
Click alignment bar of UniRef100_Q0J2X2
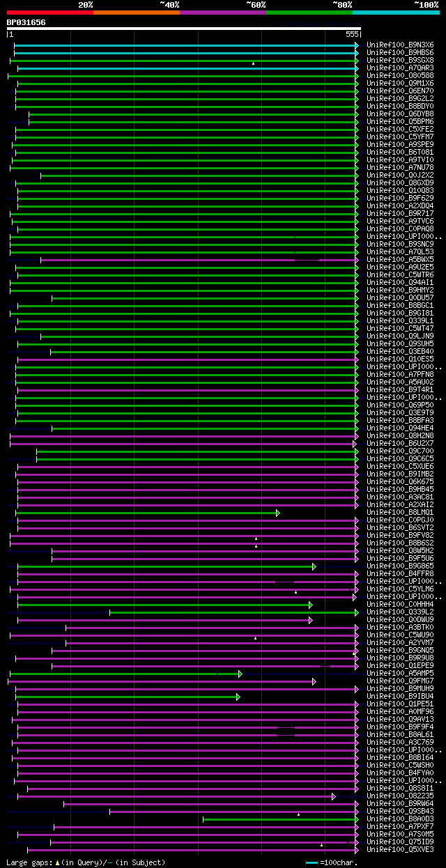199,175
